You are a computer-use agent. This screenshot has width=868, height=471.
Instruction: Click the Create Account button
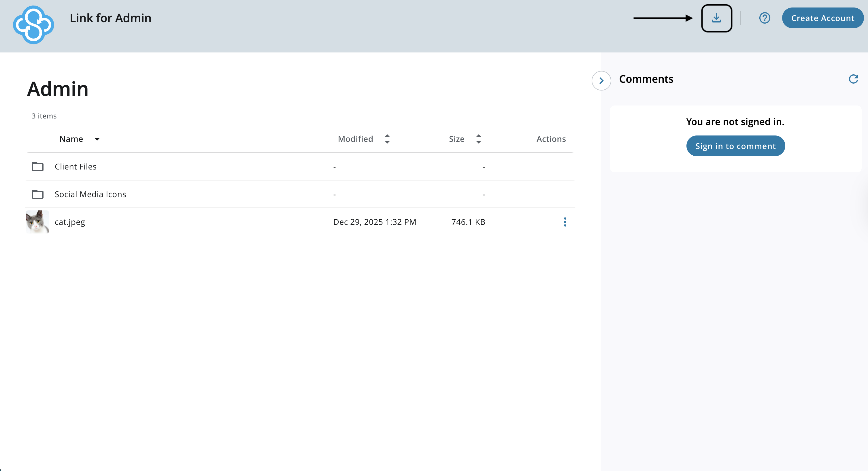[822, 18]
